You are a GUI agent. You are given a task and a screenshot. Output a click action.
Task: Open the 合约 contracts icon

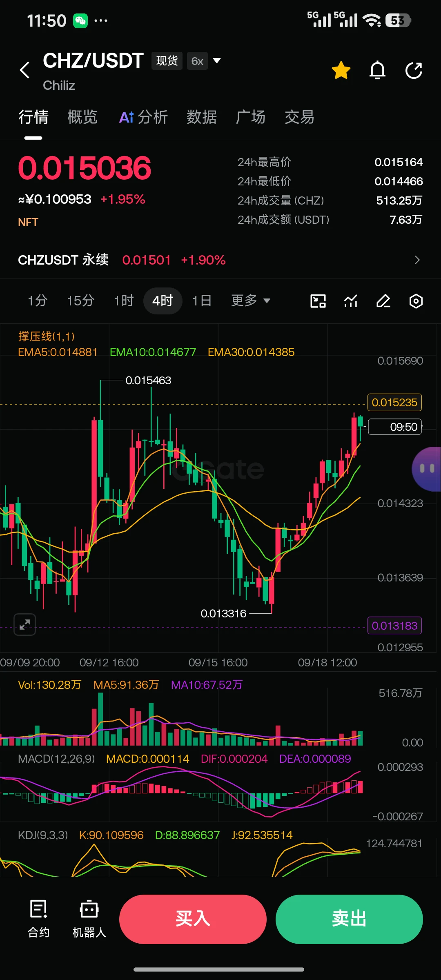39,919
